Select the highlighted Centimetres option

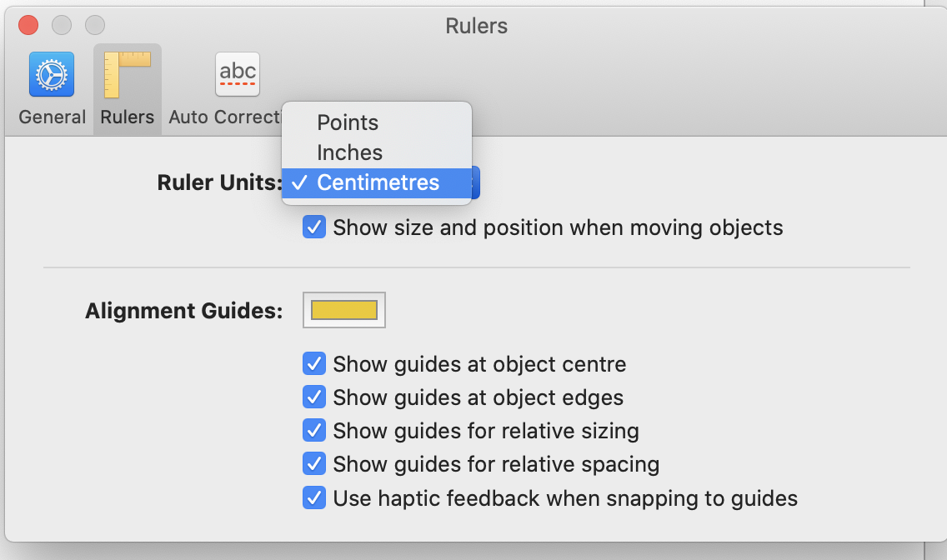click(x=379, y=182)
